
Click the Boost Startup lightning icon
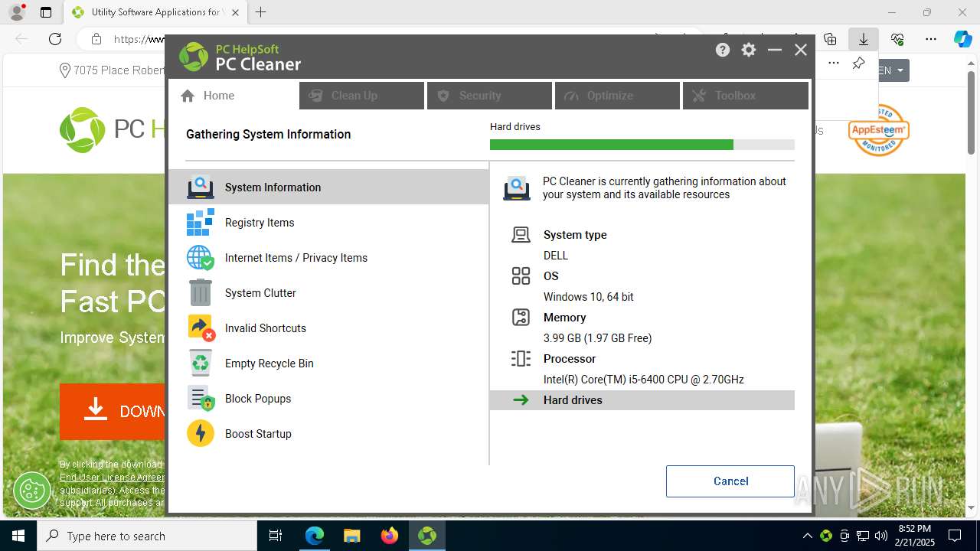point(201,433)
